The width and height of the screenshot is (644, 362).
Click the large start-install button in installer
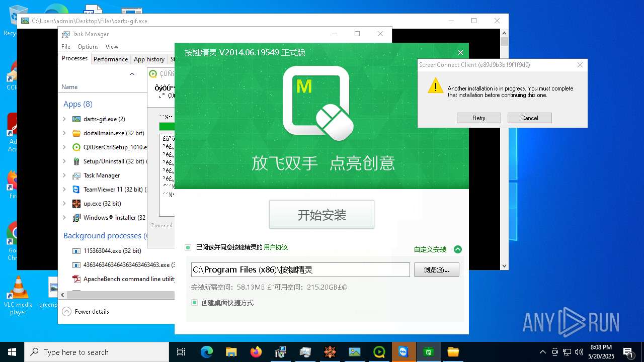(321, 215)
